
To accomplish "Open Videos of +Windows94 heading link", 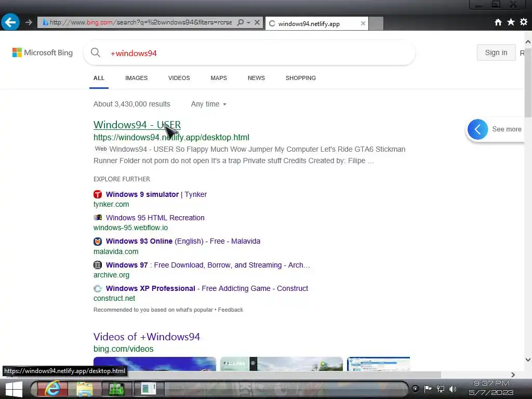I will 147,337.
